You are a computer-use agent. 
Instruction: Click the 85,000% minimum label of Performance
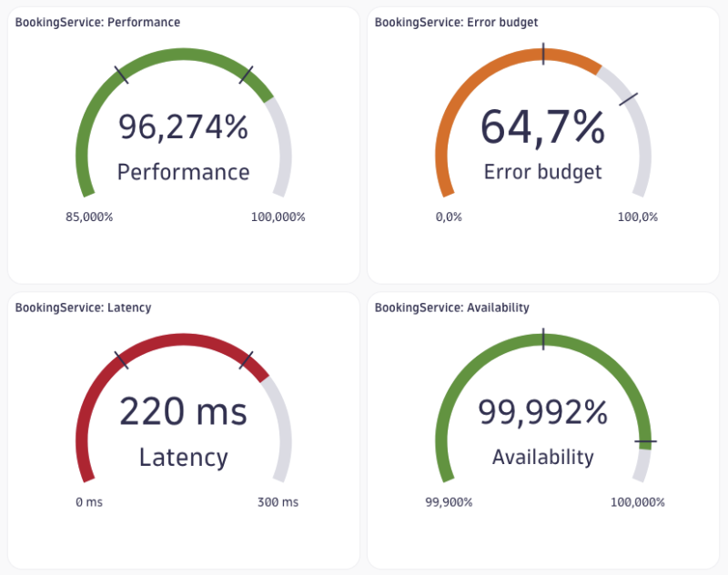click(89, 217)
